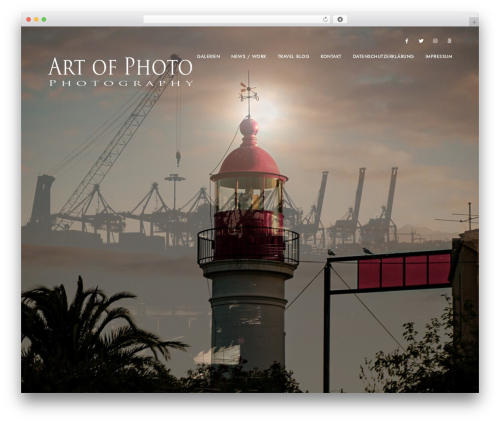The height and width of the screenshot is (423, 500).
Task: Open the Galerien menu
Action: pyautogui.click(x=208, y=56)
